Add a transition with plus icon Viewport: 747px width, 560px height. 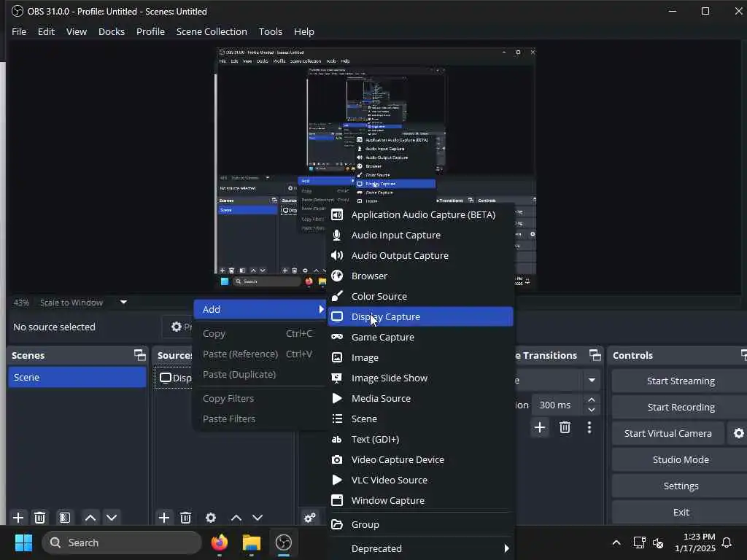point(540,427)
